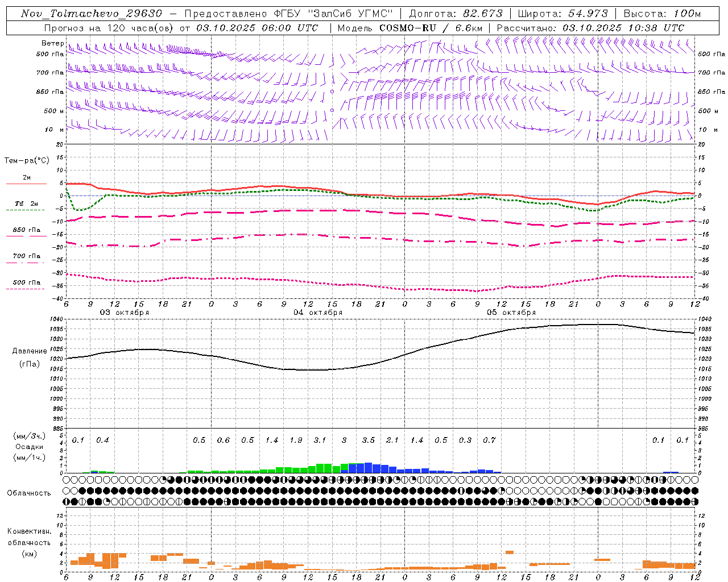Screen dimensions: 728x582
Task: Click the 'Td 2м' dew point legend
Action: tap(26, 203)
